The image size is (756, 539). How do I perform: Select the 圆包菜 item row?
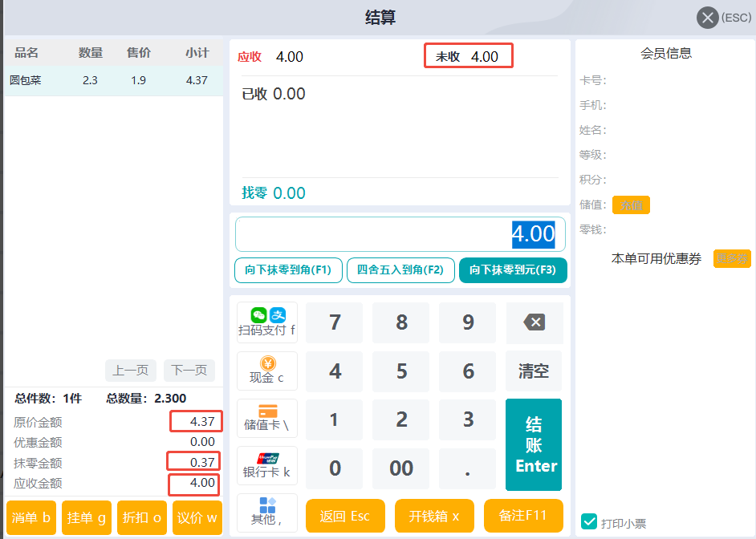[113, 81]
